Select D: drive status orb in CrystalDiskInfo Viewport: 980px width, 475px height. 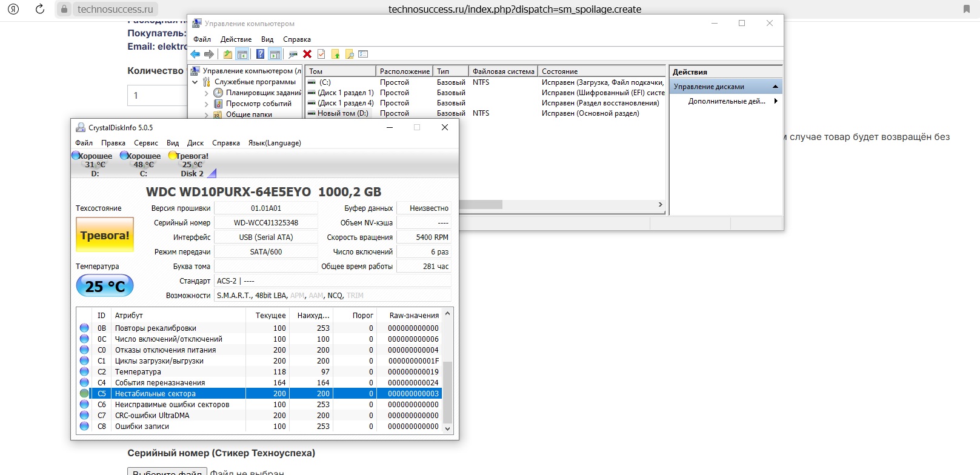[x=76, y=156]
